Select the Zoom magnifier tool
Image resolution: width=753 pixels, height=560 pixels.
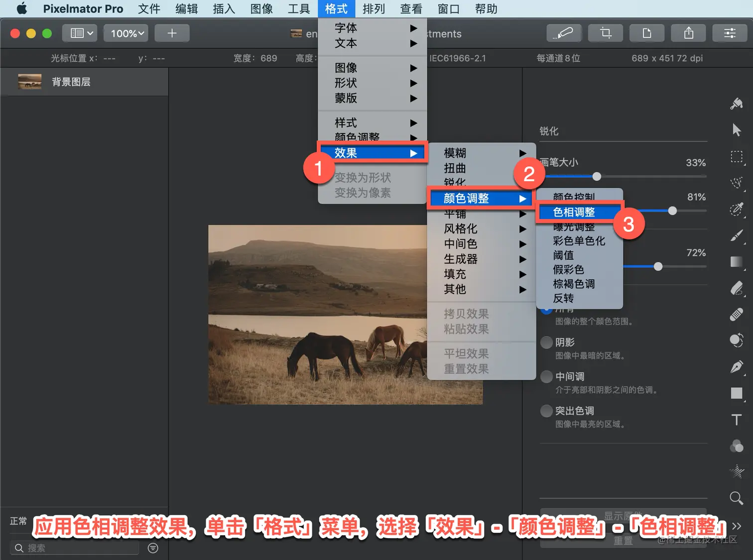tap(737, 498)
